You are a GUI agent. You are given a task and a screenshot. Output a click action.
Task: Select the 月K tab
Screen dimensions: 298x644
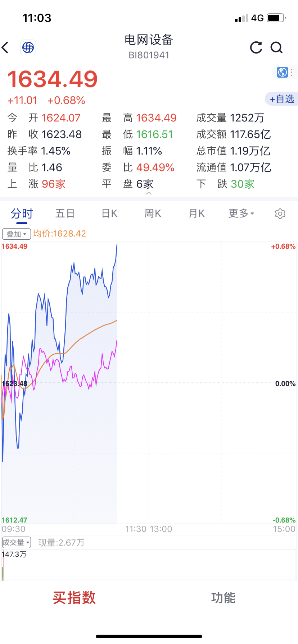(x=197, y=213)
